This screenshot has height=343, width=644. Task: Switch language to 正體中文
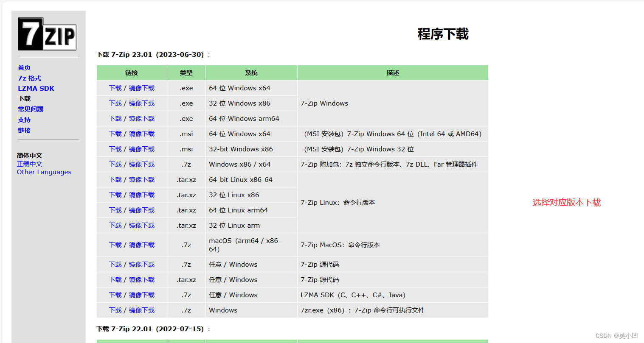30,164
